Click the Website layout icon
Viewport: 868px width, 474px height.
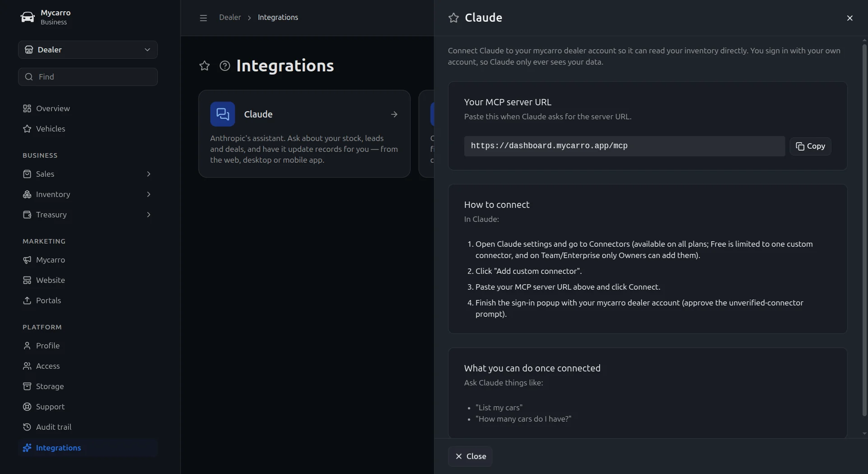coord(27,280)
